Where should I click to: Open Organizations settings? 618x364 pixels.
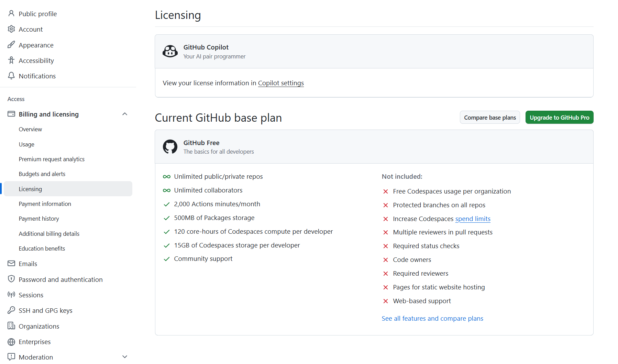tap(39, 326)
